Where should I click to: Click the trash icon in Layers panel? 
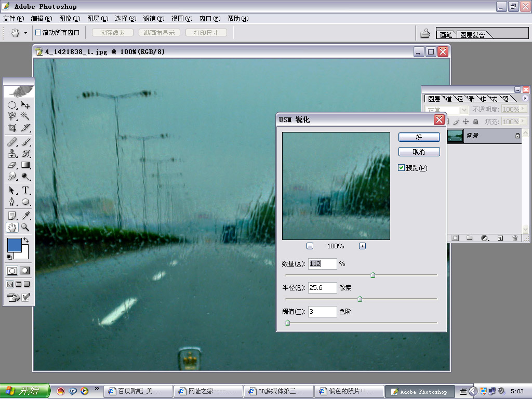pyautogui.click(x=515, y=238)
